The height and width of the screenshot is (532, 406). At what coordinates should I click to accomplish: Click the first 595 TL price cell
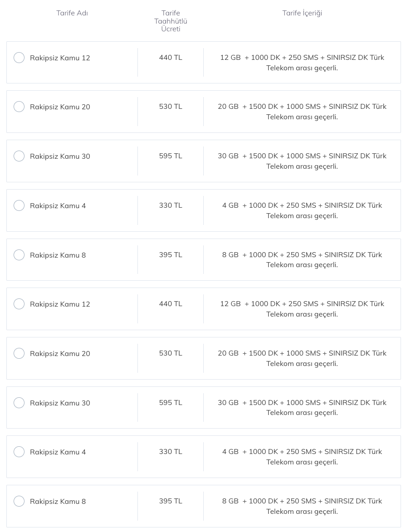(171, 156)
